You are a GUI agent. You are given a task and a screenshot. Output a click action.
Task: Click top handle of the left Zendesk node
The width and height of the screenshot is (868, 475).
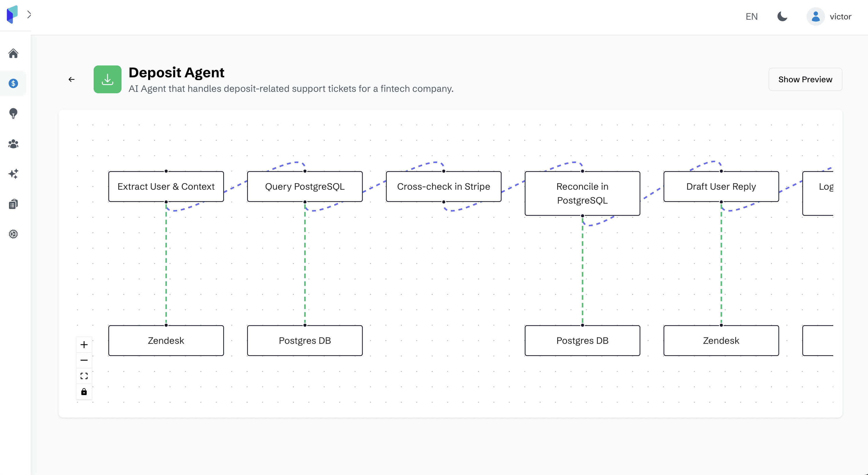click(x=166, y=325)
